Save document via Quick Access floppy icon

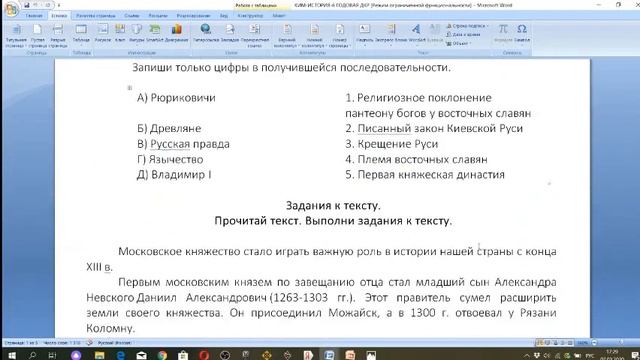point(27,5)
